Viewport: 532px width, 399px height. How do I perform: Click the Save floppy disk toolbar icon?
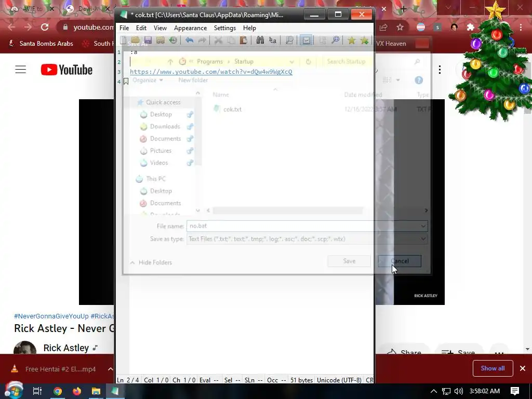point(148,41)
